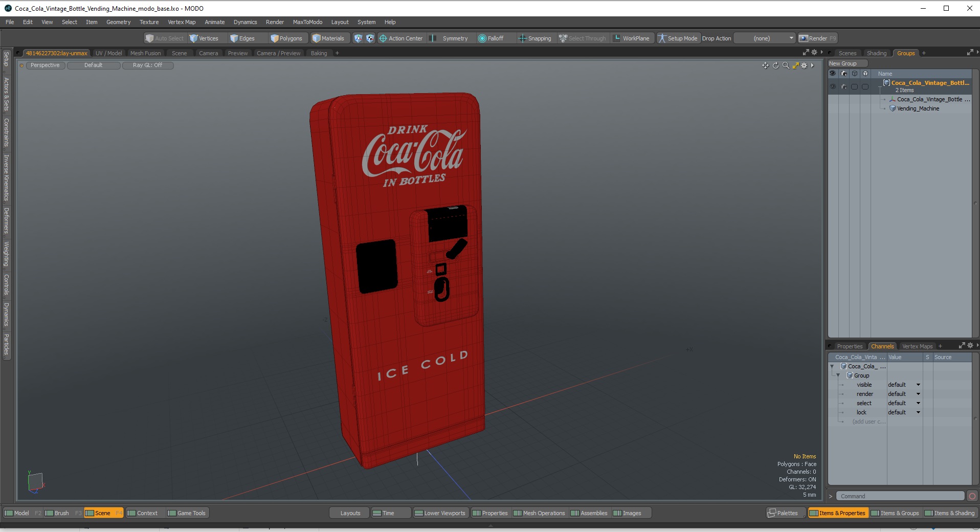Open Game Tools layout button
Viewport: 980px width, 532px height.
point(187,513)
